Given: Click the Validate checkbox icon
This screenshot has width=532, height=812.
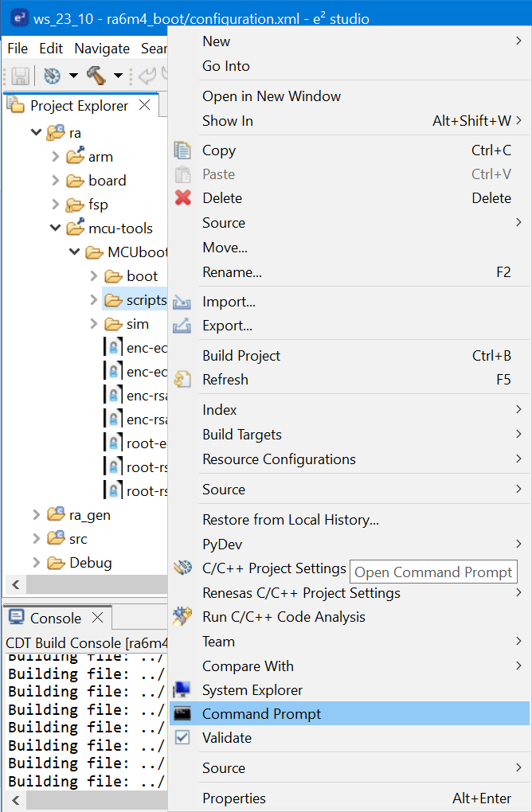Looking at the screenshot, I should (182, 737).
